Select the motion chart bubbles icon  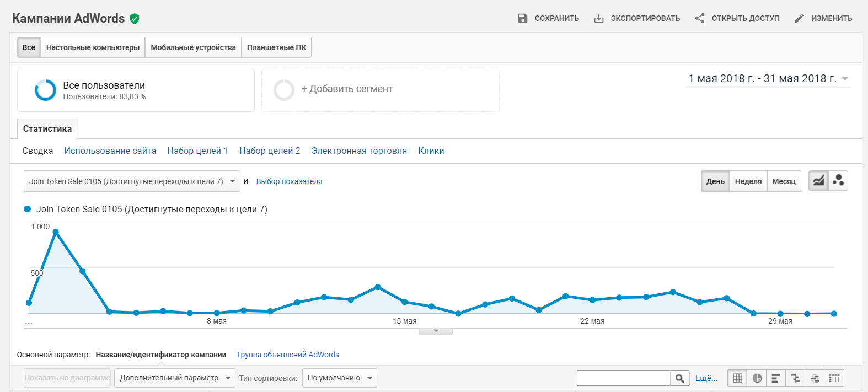click(x=838, y=181)
